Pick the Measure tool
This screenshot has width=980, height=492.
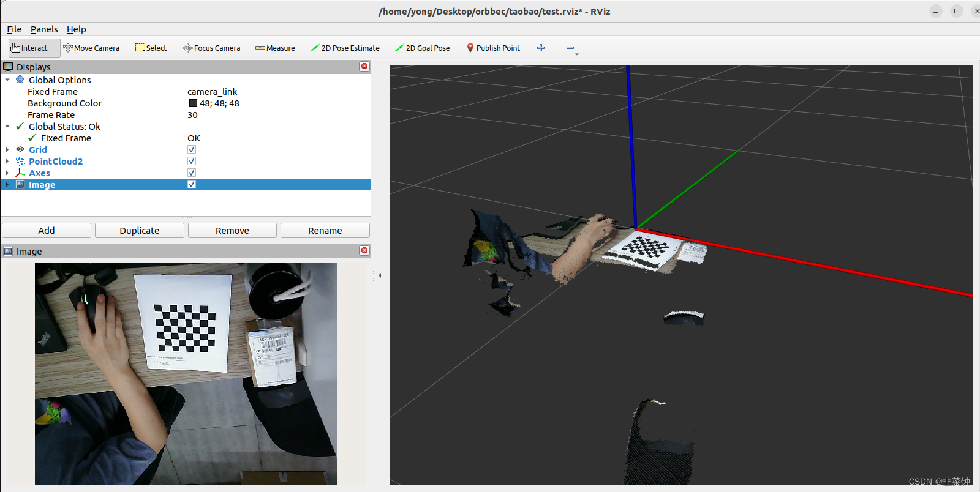click(x=275, y=48)
